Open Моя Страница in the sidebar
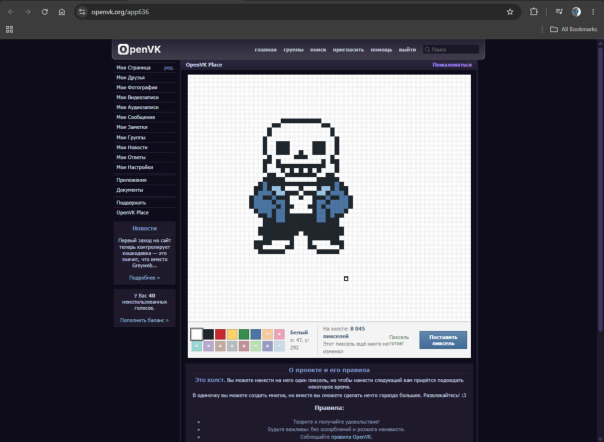 [x=134, y=67]
